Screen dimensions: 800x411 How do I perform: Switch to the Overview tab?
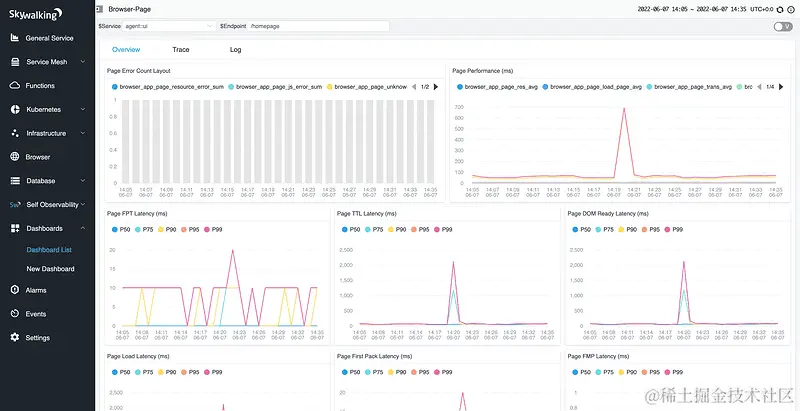(x=126, y=49)
